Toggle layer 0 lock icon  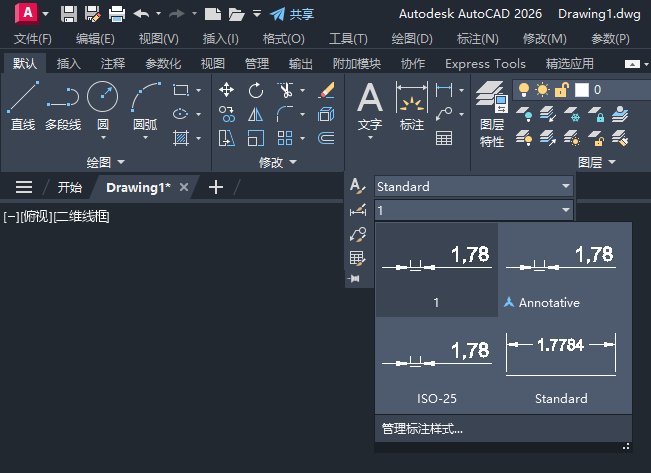561,90
